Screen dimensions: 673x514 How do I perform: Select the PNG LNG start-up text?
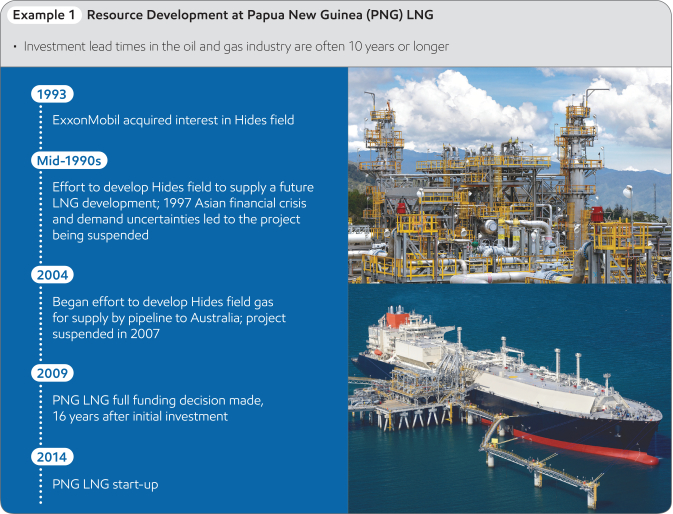point(105,484)
